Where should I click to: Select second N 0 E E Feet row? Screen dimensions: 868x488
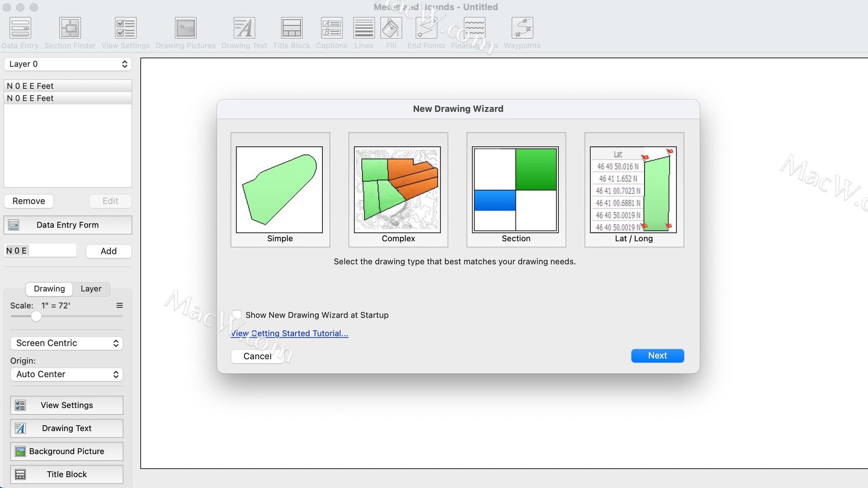pyautogui.click(x=68, y=98)
